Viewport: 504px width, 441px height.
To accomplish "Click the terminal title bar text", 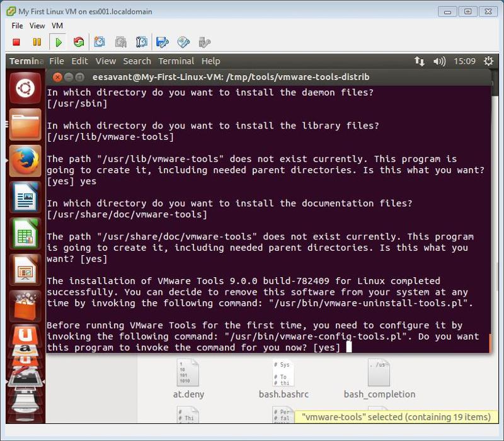I will click(231, 77).
